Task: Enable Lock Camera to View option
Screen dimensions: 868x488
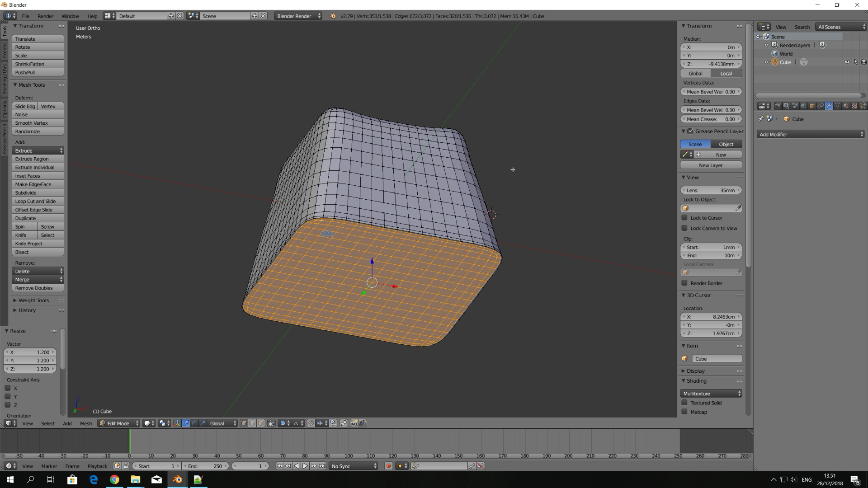Action: (x=685, y=228)
